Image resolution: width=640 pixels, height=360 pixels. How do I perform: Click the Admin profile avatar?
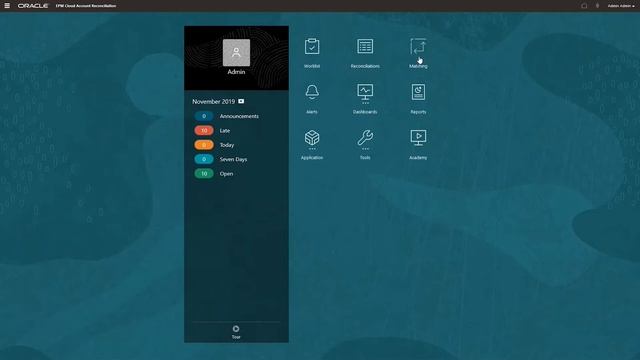[236, 53]
